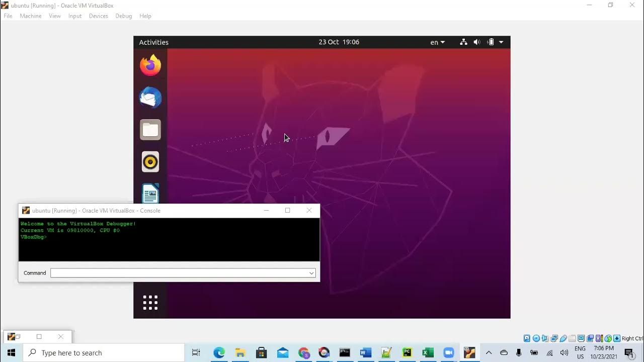644x362 pixels.
Task: Click the mouse integration status icon
Action: 608,338
